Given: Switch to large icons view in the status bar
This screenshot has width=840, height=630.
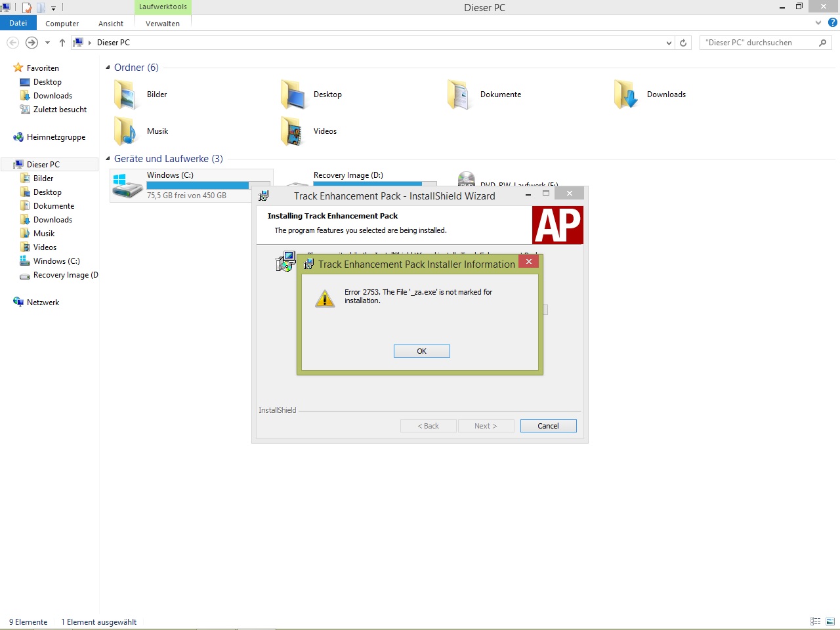Looking at the screenshot, I should coord(830,621).
